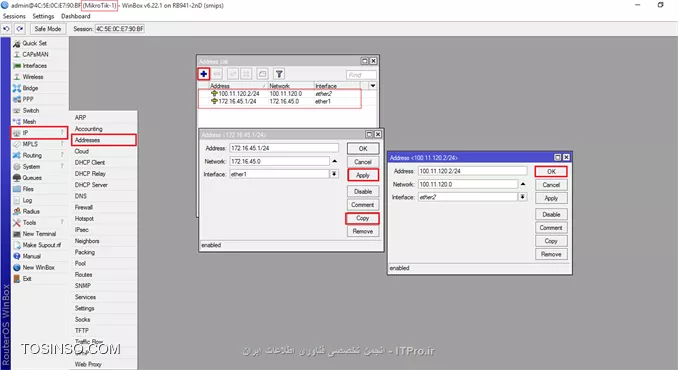Launch New Terminal from the sidebar
This screenshot has width=678, height=370.
tap(40, 234)
